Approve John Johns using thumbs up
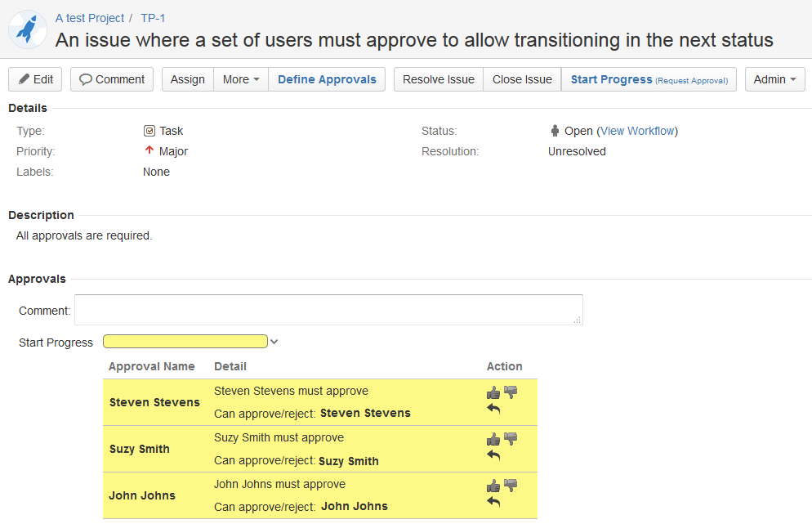This screenshot has width=812, height=524. [493, 486]
